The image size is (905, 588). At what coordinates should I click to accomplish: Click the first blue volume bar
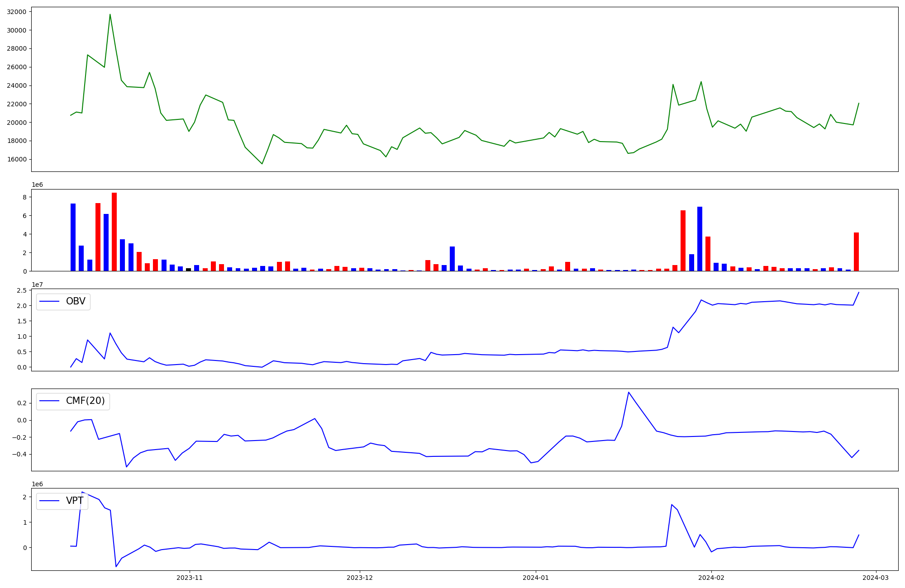tap(73, 237)
